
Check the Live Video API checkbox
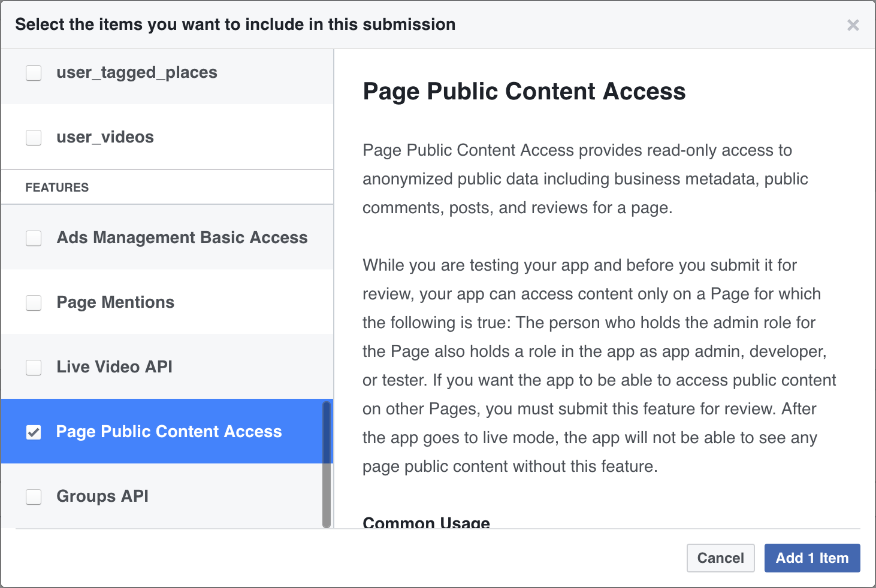coord(34,368)
